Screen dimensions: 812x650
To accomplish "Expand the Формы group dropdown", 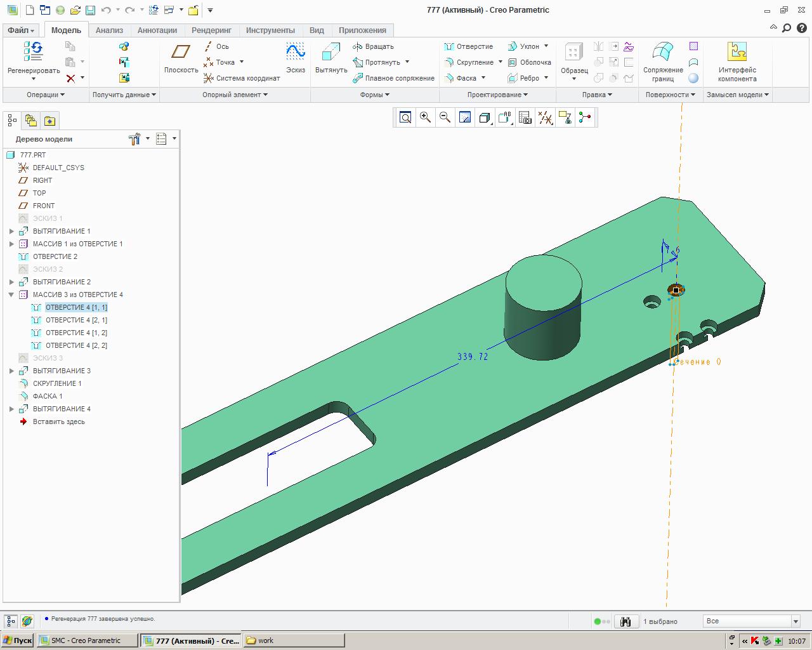I will coord(375,95).
